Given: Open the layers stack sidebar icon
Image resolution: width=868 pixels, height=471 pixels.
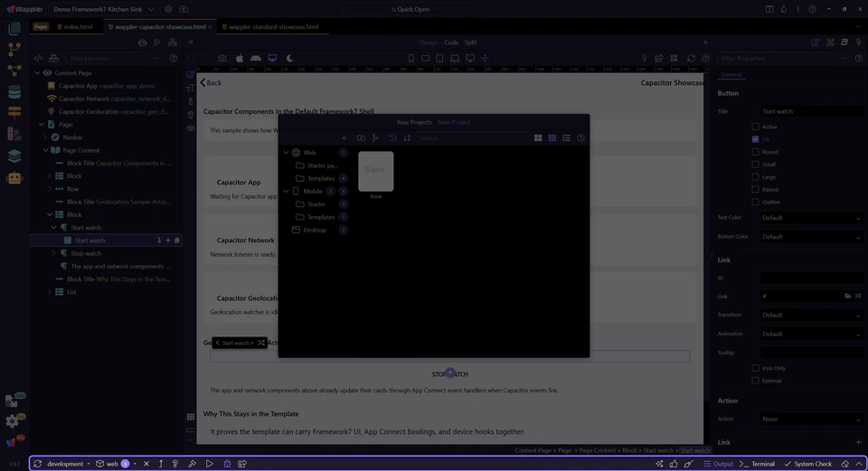Looking at the screenshot, I should coord(14,156).
